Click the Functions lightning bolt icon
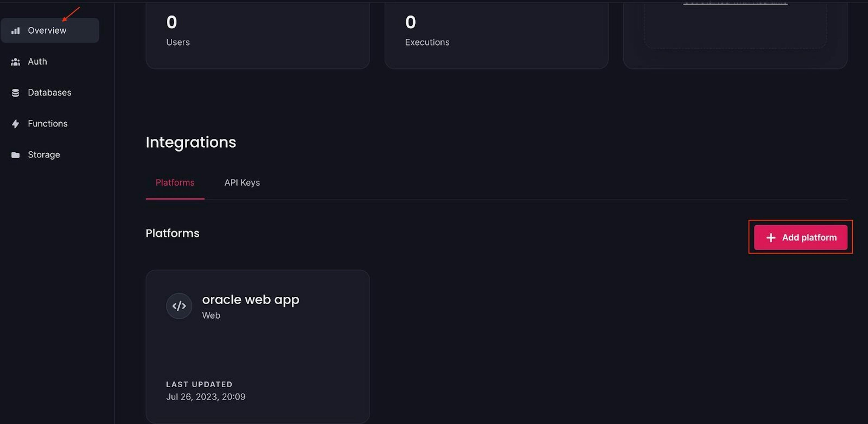This screenshot has height=424, width=868. pyautogui.click(x=16, y=124)
